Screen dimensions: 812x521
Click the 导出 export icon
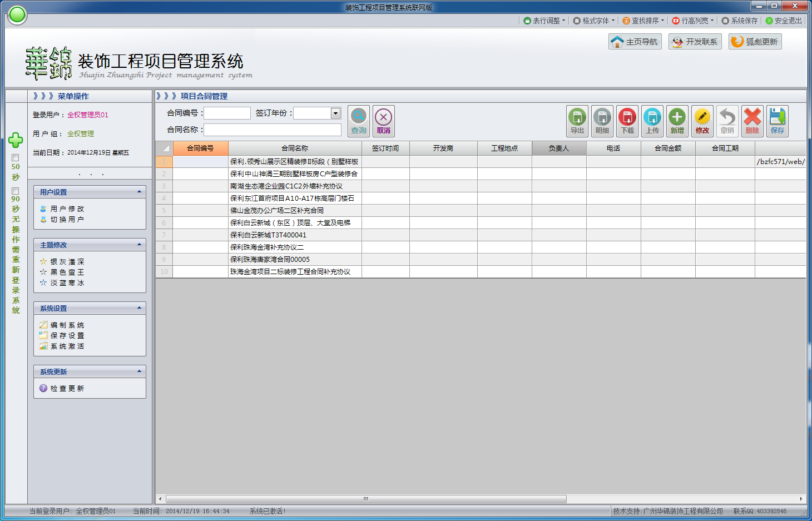(577, 121)
